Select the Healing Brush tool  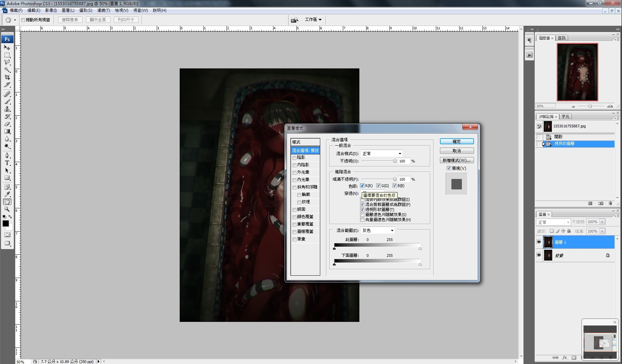tap(7, 94)
